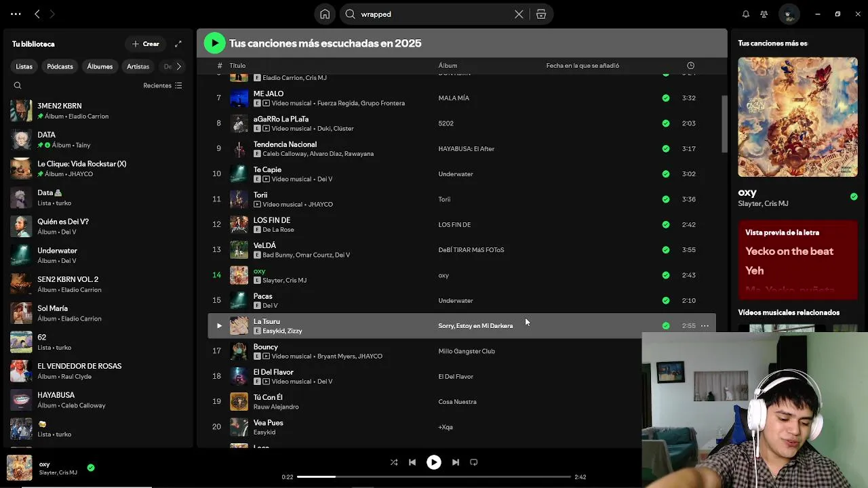Search within your library
The width and height of the screenshot is (868, 488).
pos(18,85)
